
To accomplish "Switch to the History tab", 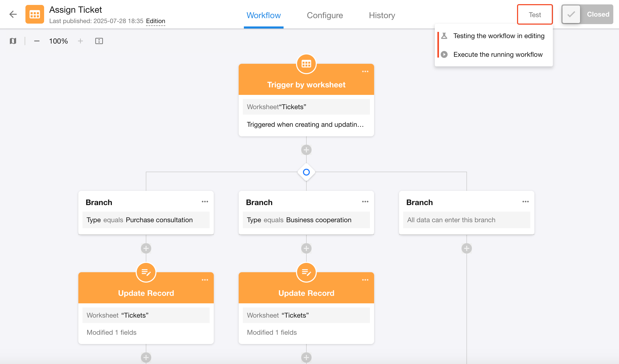I will tap(382, 15).
